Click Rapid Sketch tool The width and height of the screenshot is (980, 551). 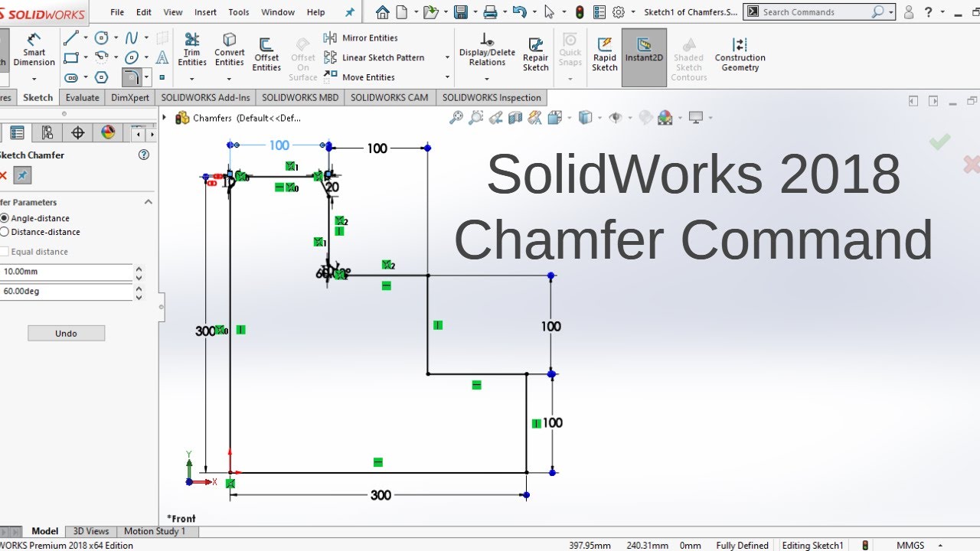coord(605,54)
